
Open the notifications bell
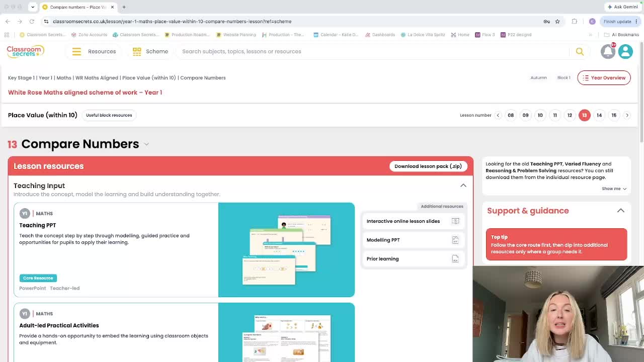[608, 51]
